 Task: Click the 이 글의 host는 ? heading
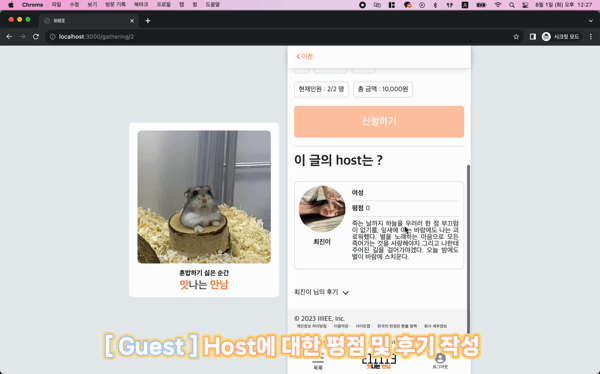(338, 160)
